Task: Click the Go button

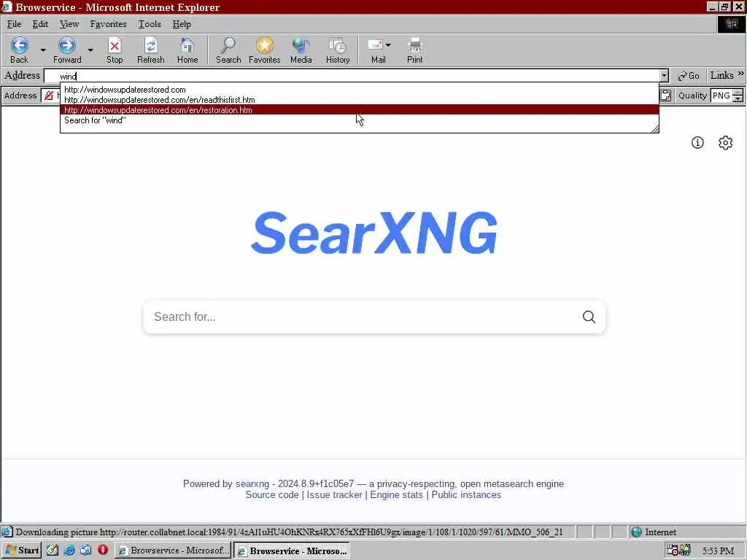Action: [x=689, y=76]
